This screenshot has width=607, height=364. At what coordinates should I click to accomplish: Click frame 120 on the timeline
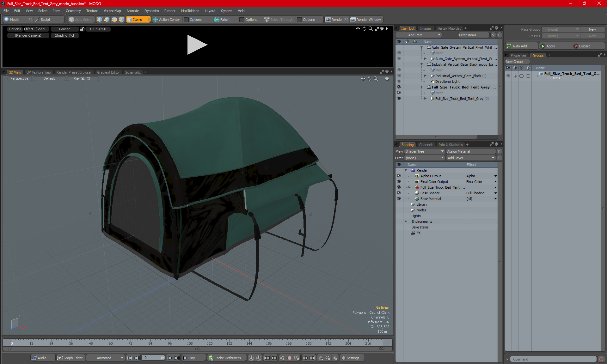click(210, 341)
